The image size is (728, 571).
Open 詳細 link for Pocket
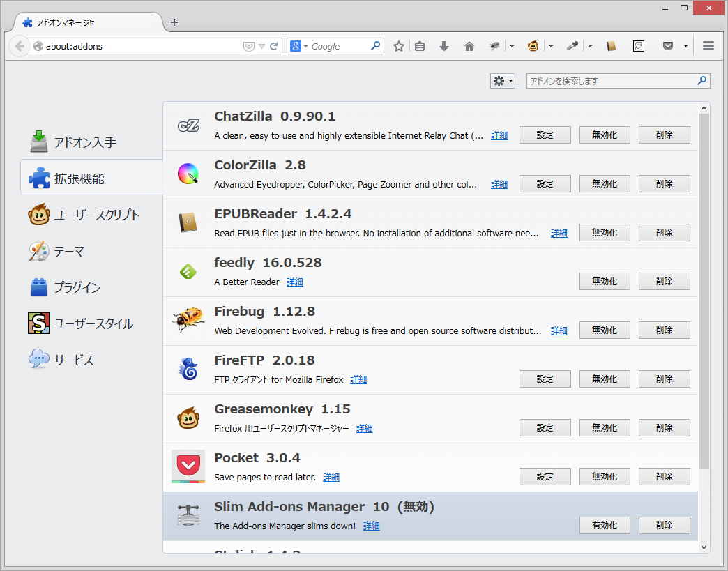pyautogui.click(x=331, y=477)
